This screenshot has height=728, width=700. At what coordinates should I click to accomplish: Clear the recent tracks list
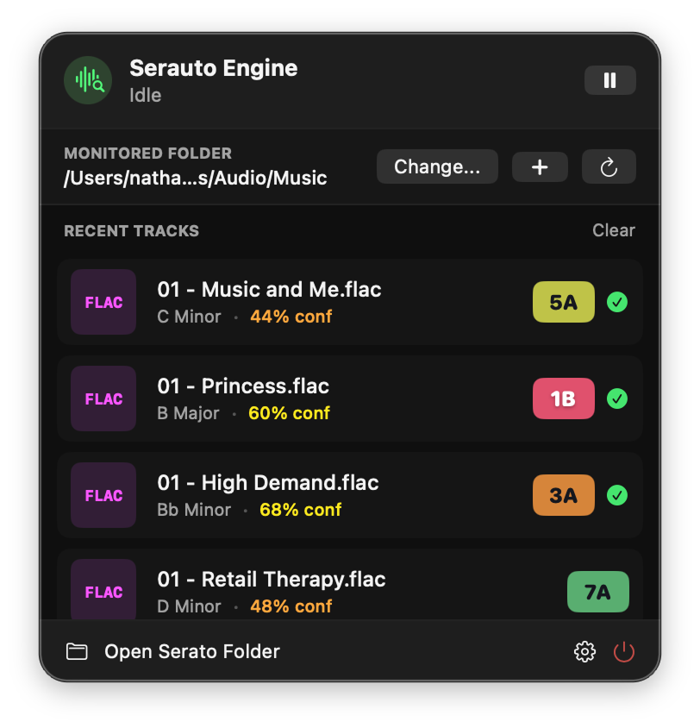coord(613,230)
